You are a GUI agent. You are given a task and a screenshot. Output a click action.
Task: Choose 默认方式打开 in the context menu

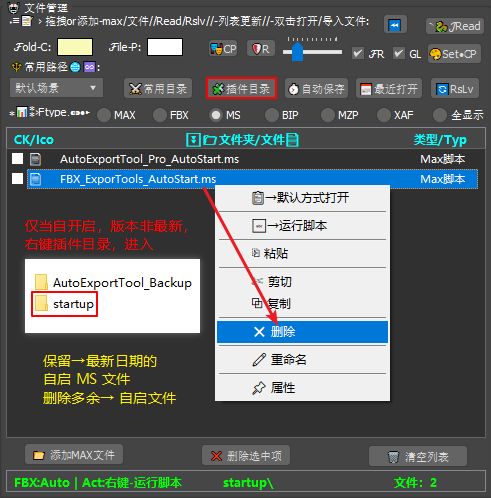click(302, 198)
